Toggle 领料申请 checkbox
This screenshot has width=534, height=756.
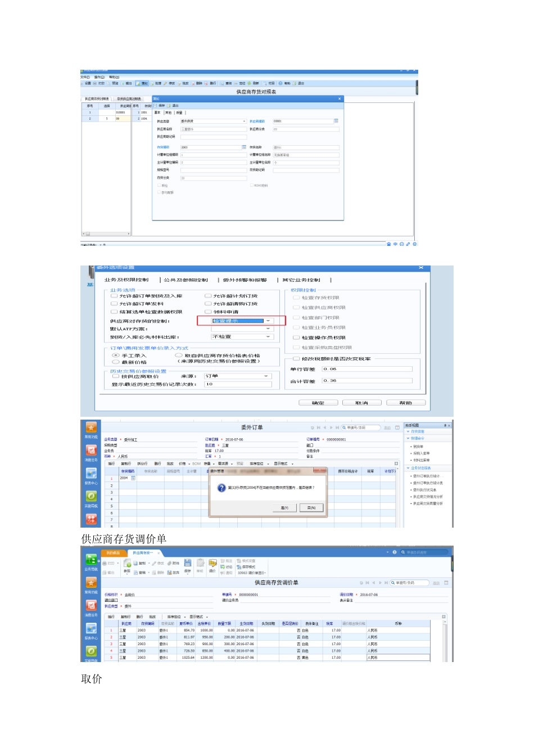208,312
